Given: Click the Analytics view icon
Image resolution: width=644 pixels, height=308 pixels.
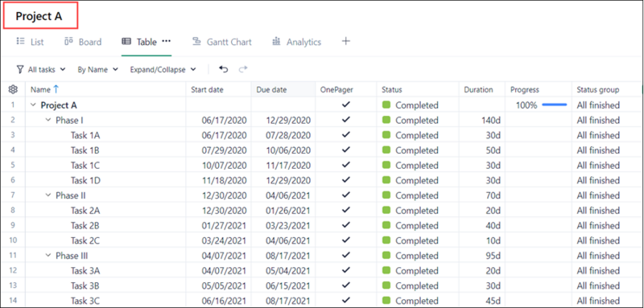Looking at the screenshot, I should coord(276,41).
